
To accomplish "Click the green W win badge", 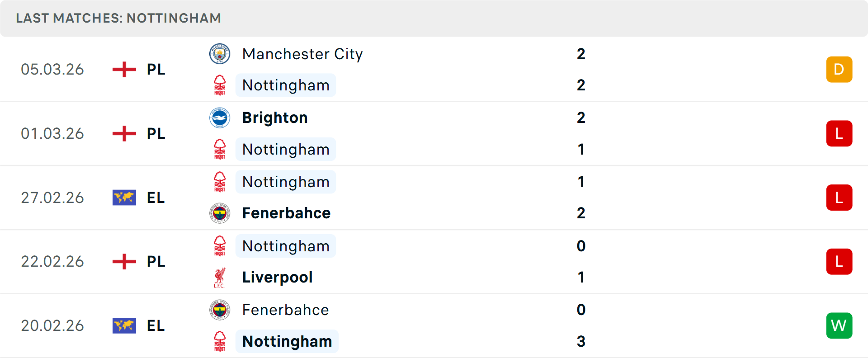I will tap(839, 325).
